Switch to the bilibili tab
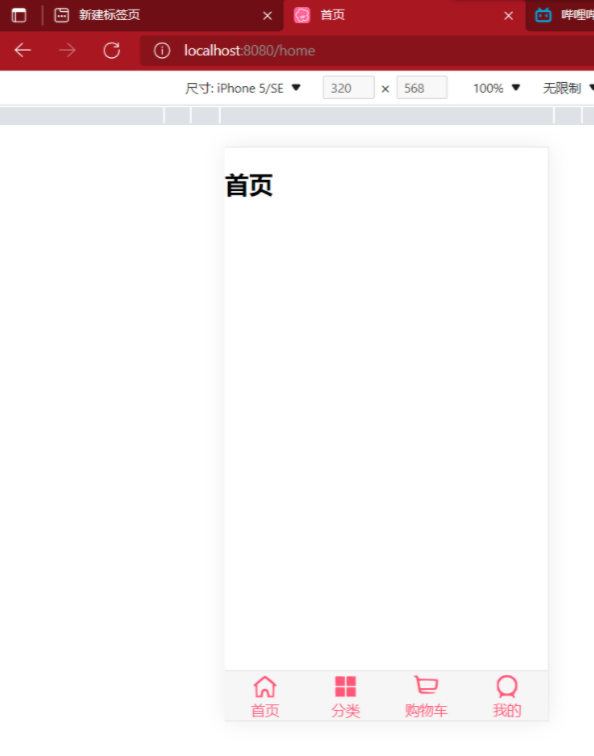 pyautogui.click(x=562, y=15)
